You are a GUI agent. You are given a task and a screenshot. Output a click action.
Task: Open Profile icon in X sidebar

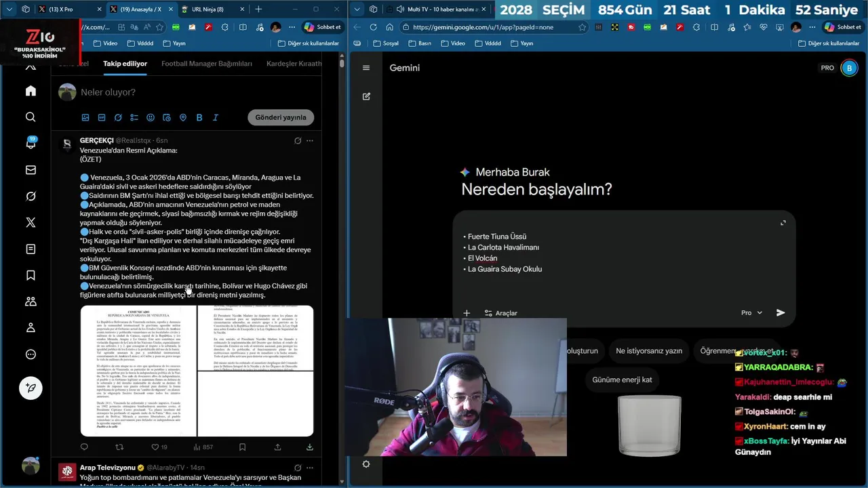click(31, 328)
